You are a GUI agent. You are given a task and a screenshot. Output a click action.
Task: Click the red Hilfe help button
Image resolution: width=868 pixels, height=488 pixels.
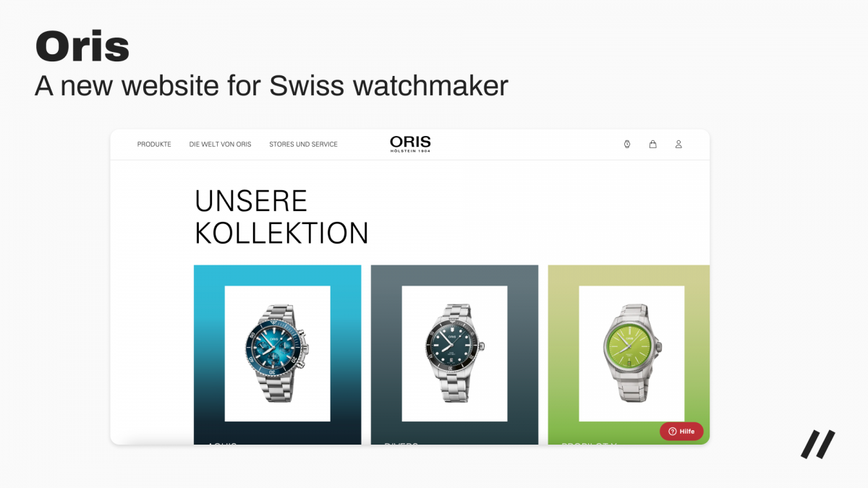coord(681,432)
